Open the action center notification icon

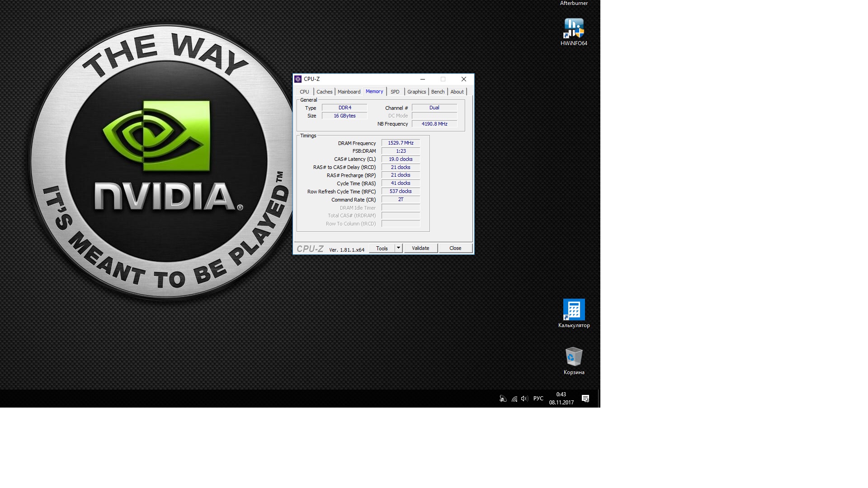(x=585, y=399)
